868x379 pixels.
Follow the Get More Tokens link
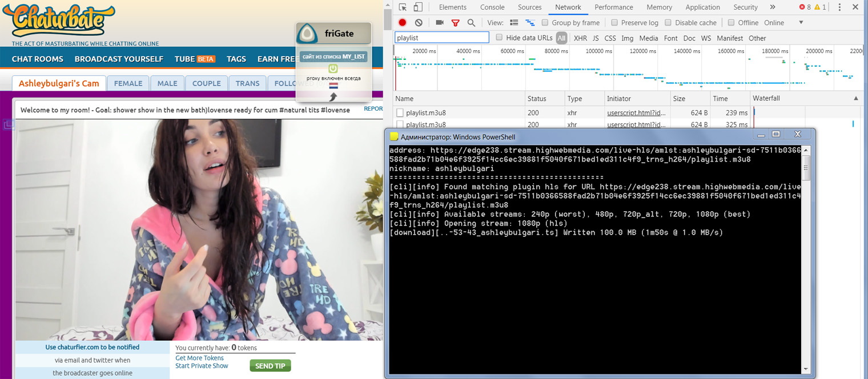pyautogui.click(x=199, y=358)
